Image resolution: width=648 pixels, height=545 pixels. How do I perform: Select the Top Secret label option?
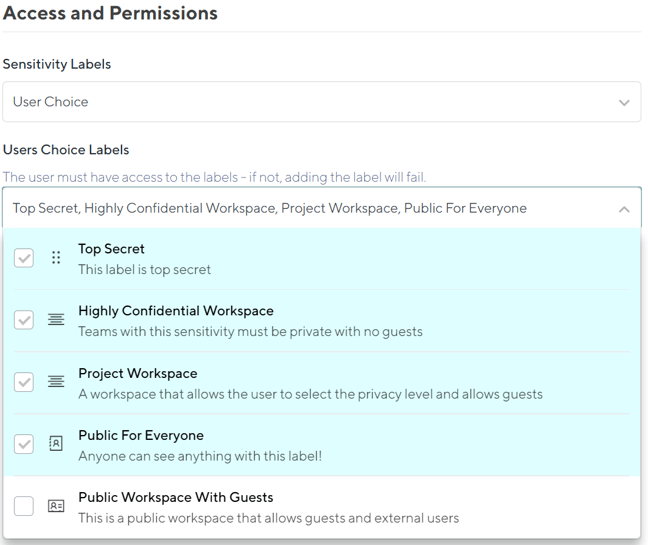pyautogui.click(x=112, y=249)
